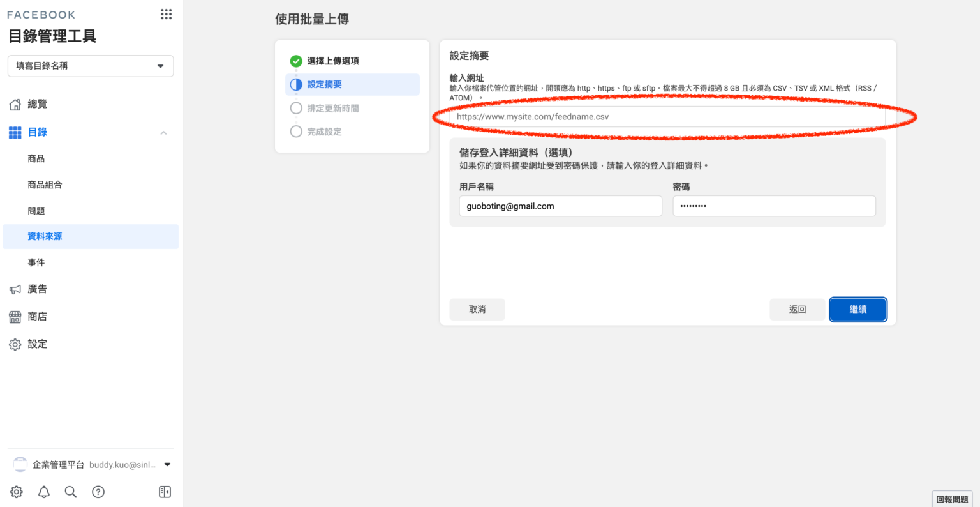Report an issue via 回報問題
Screen dimensions: 980x507
(x=952, y=498)
